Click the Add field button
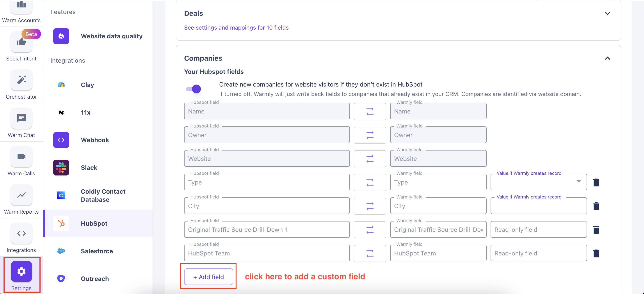Image resolution: width=644 pixels, height=294 pixels. [208, 277]
